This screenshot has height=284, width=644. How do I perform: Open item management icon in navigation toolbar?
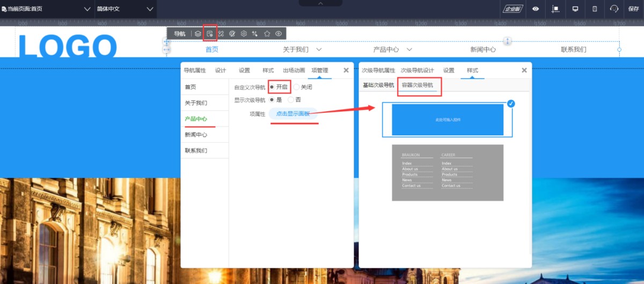point(210,34)
